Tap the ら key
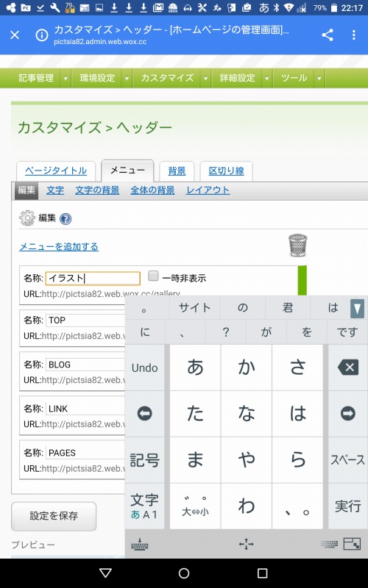The width and height of the screenshot is (368, 588). click(297, 460)
